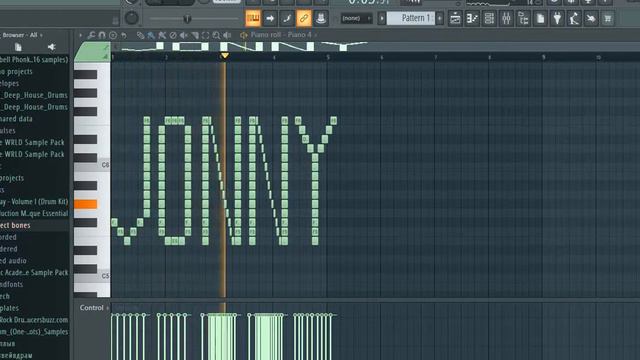Select the Delete tool circle-slash icon
The image size is (640, 360).
pyautogui.click(x=173, y=35)
